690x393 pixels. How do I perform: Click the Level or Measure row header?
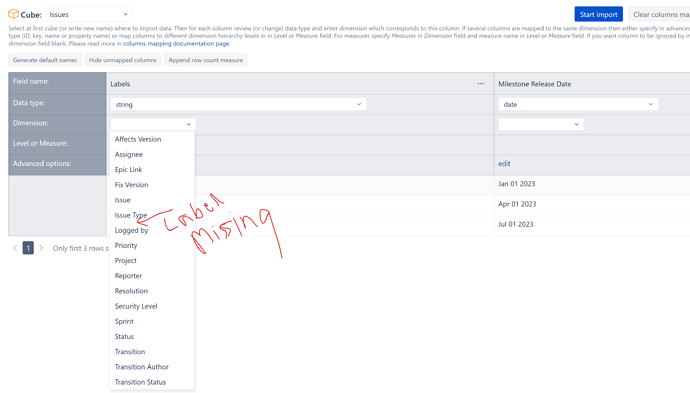[57, 145]
